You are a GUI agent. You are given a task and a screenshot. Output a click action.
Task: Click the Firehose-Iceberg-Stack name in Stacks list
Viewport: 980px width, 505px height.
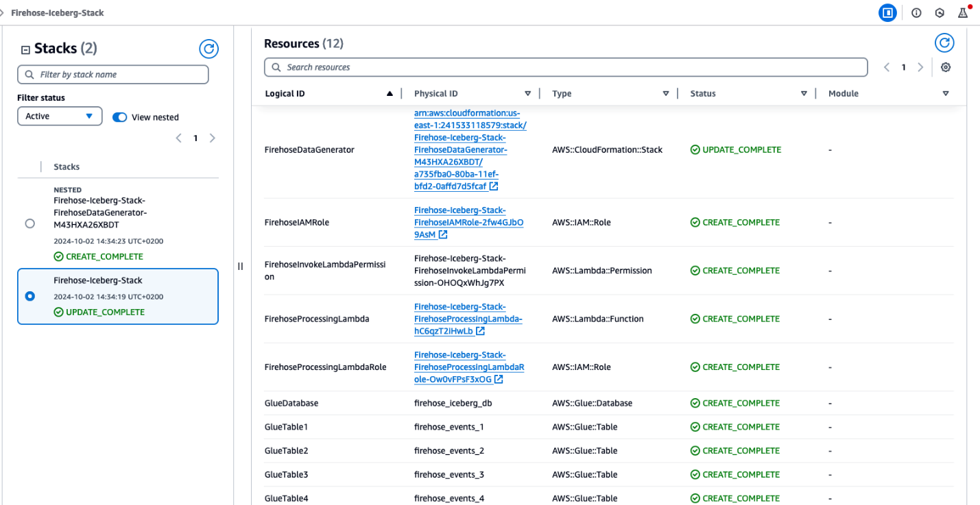(x=98, y=280)
